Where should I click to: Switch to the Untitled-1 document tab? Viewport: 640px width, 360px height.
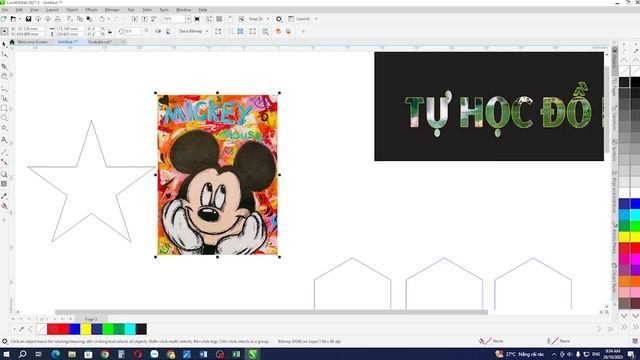[x=67, y=42]
